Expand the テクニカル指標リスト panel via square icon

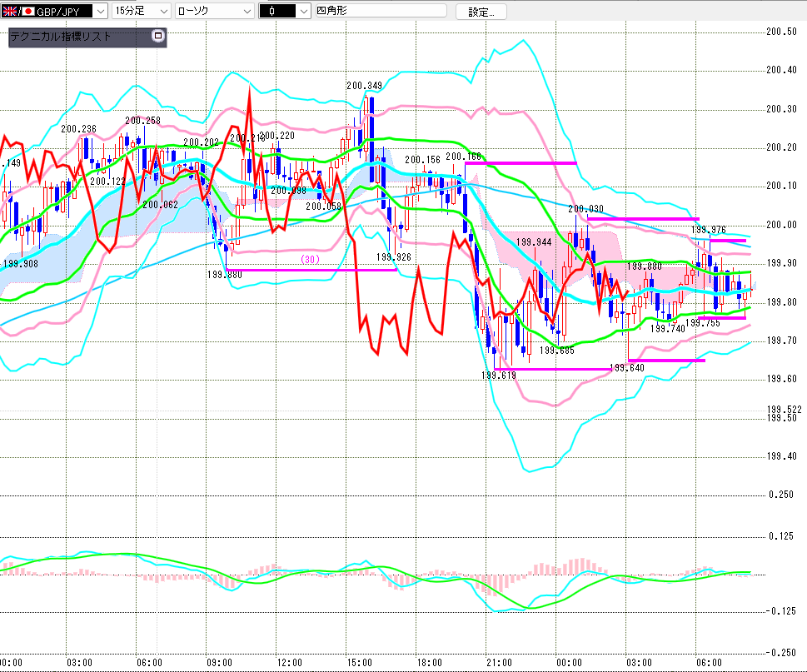click(158, 37)
